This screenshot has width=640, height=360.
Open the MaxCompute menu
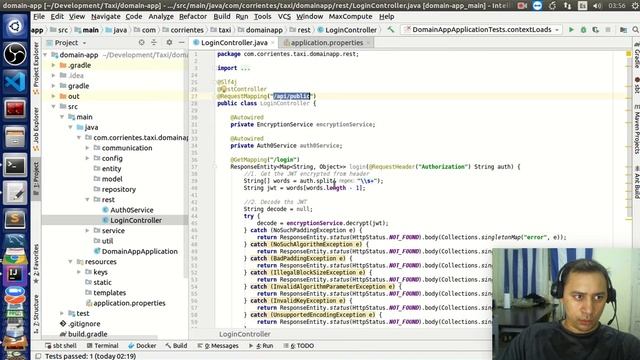coord(350,17)
